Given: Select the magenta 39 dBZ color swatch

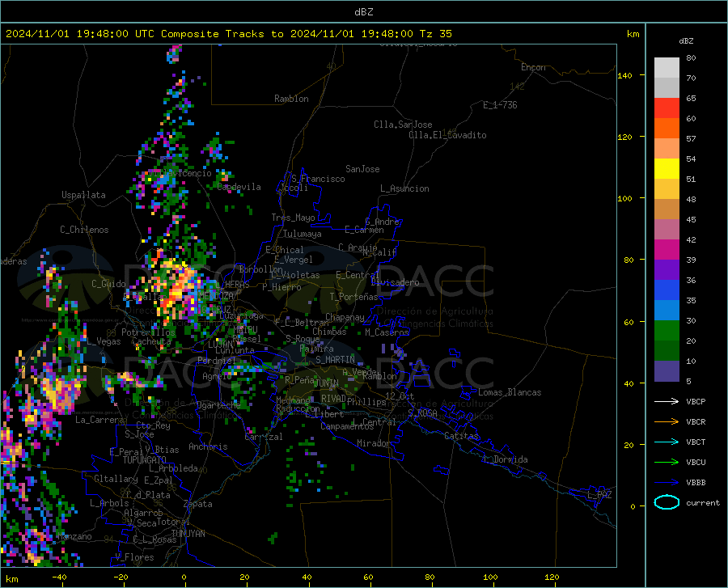Looking at the screenshot, I should pyautogui.click(x=667, y=250).
